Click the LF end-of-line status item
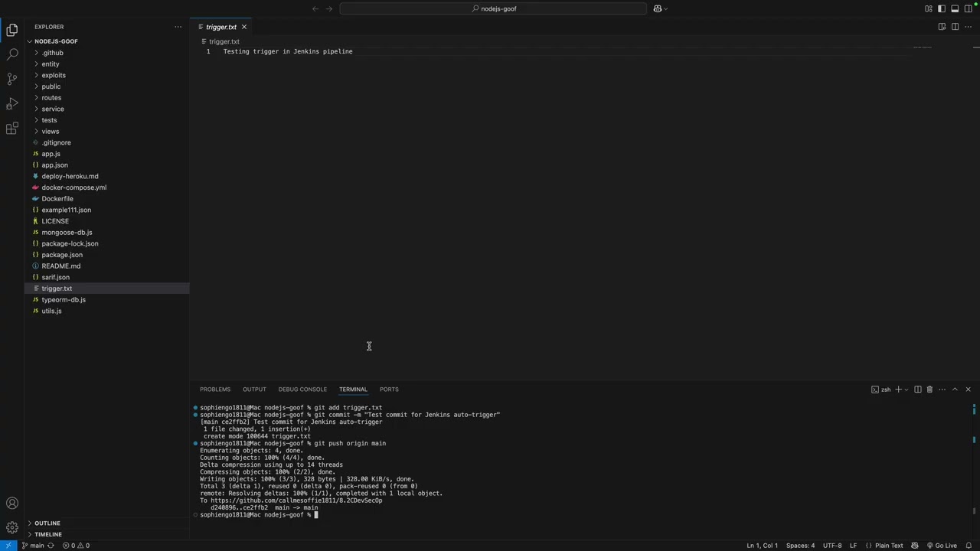The image size is (980, 551). [853, 546]
